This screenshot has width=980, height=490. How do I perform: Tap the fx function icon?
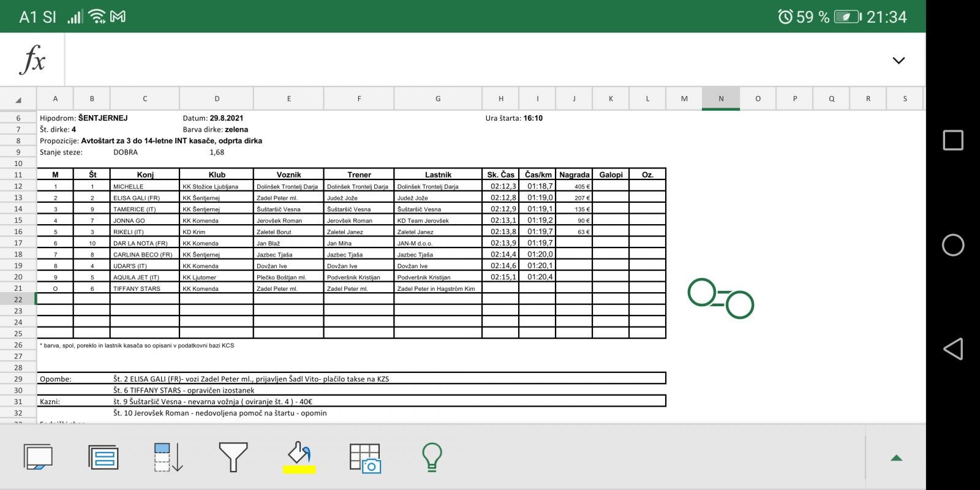32,60
